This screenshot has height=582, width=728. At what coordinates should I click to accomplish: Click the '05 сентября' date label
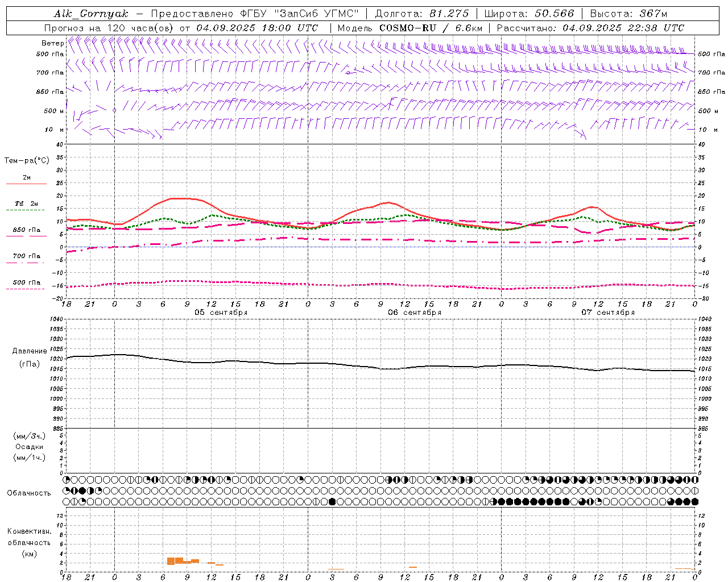click(x=221, y=313)
